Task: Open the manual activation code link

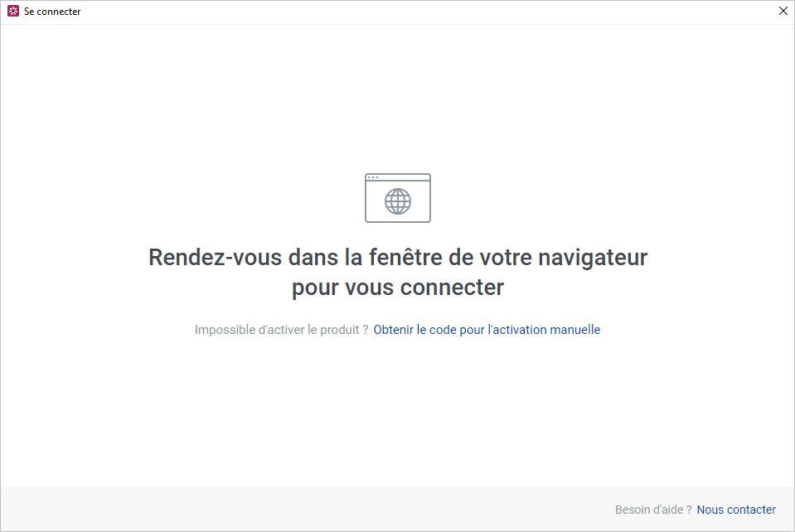Action: (487, 330)
